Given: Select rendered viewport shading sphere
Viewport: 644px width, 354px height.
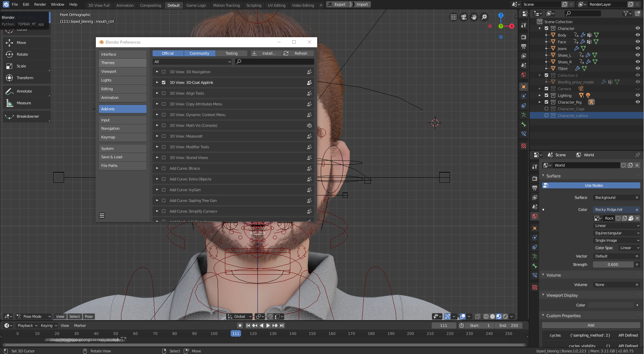Looking at the screenshot, I should click(x=505, y=316).
